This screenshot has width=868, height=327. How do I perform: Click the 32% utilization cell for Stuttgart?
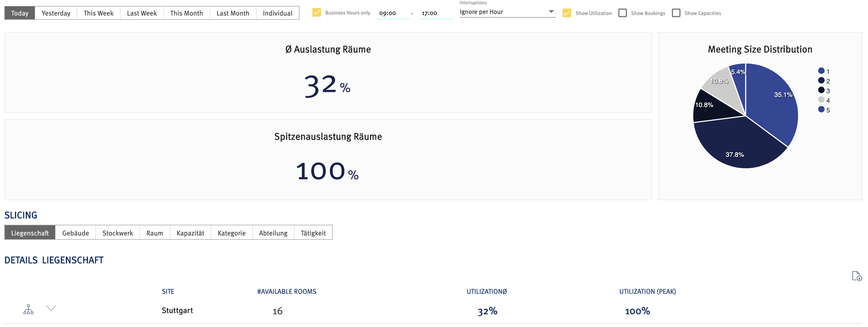[487, 311]
